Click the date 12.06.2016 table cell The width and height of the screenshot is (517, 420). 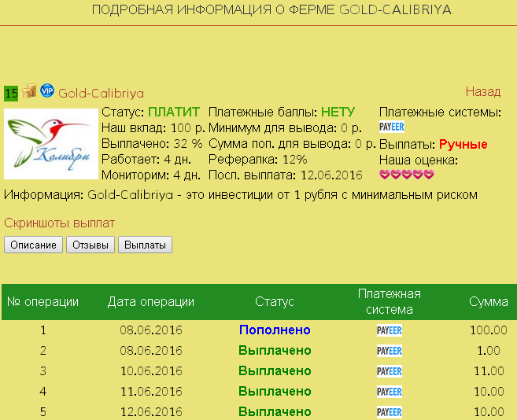(151, 412)
